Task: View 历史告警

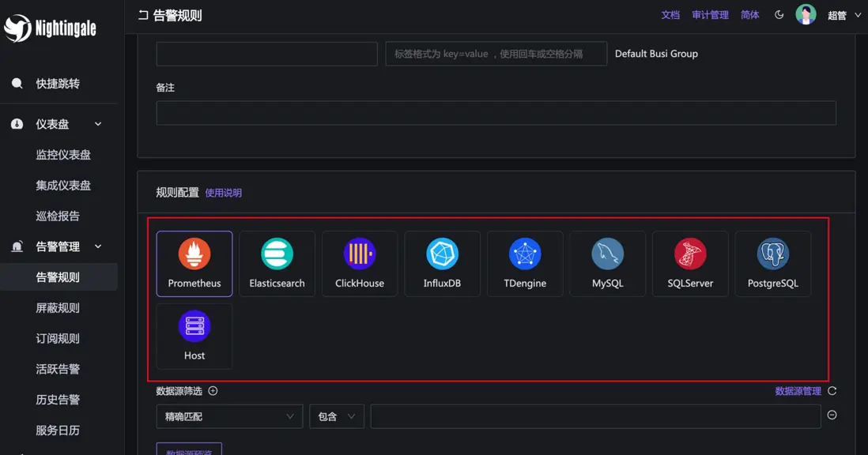Action: pyautogui.click(x=58, y=400)
